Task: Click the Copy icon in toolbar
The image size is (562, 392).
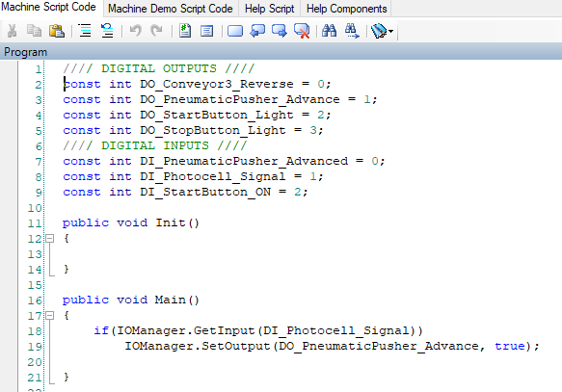Action: 35,31
